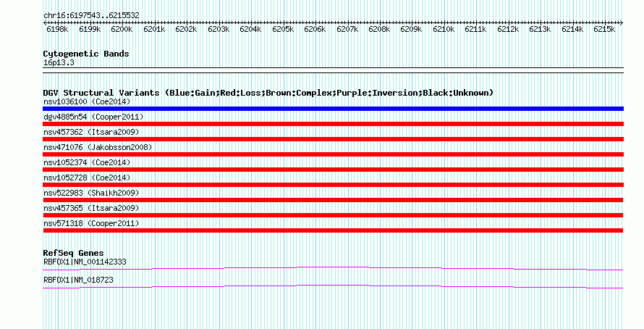644x329 pixels.
Task: Click the 6212k ruler tick label
Action: pos(509,30)
